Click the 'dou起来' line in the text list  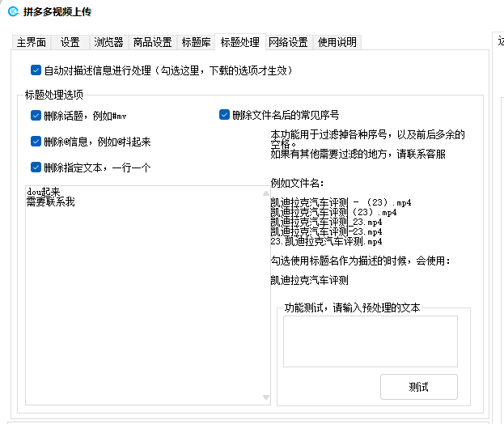[44, 192]
